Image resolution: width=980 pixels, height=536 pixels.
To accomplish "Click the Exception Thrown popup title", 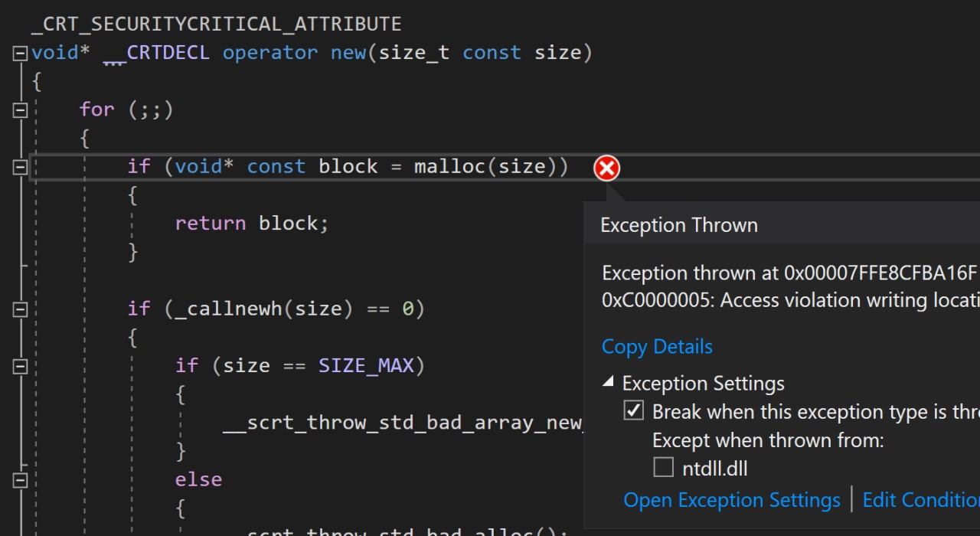I will [x=679, y=225].
